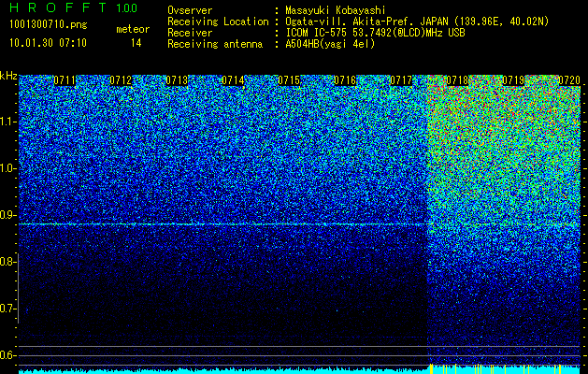Click the 0711 time marker
Image resolution: width=588 pixels, height=374 pixels.
tap(65, 80)
